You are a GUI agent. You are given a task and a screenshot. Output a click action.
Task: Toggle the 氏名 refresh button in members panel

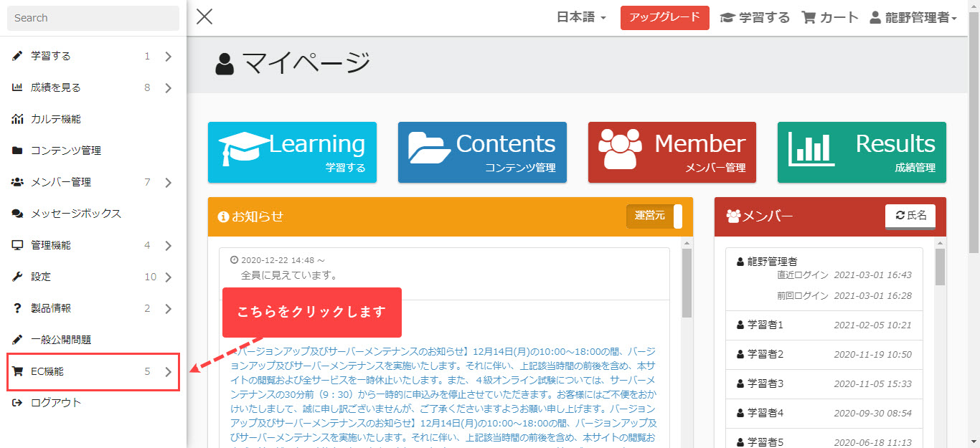pos(910,216)
